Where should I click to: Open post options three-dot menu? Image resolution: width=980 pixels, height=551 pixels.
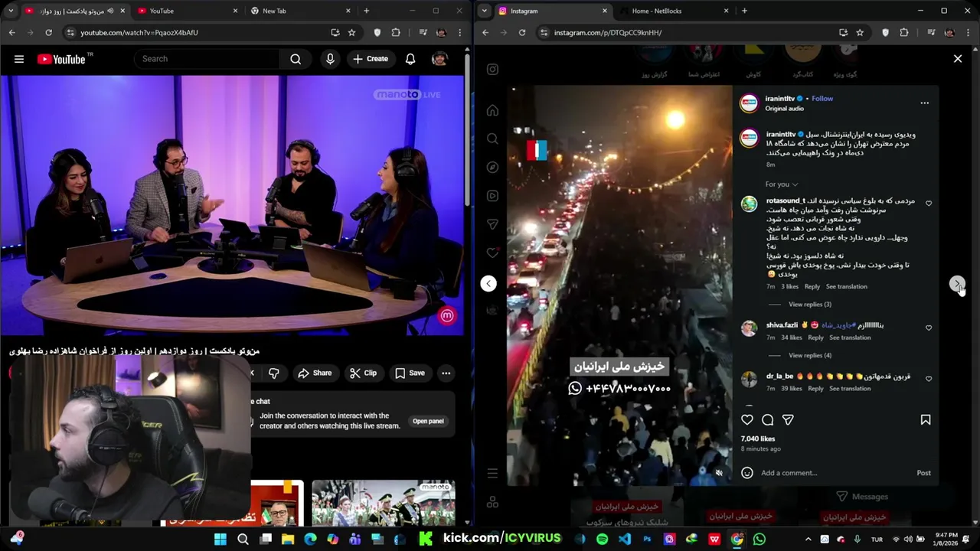coord(924,103)
